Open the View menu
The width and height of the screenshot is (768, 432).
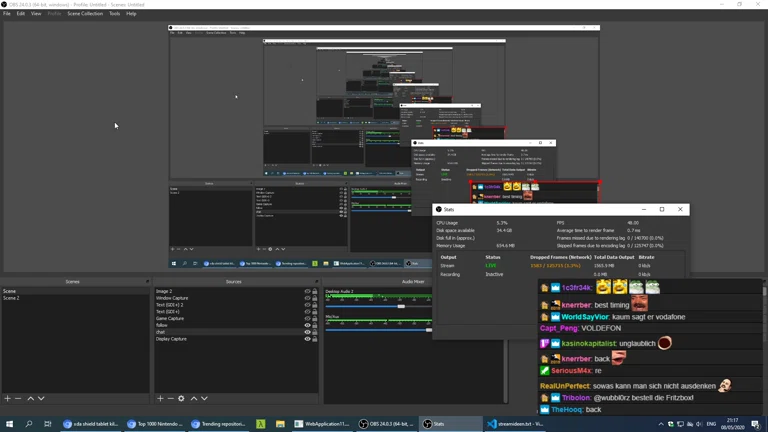(36, 14)
